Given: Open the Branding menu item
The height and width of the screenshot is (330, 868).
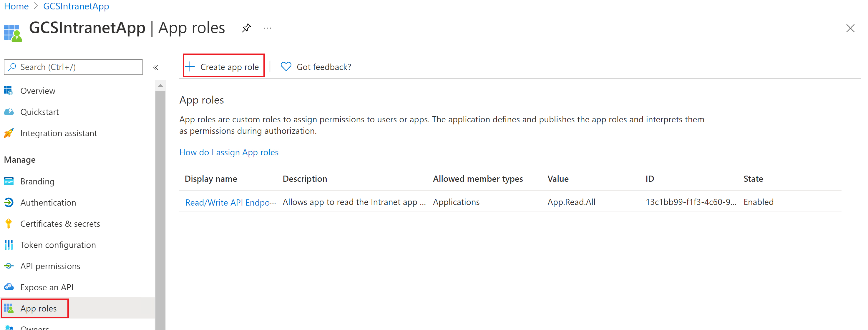Looking at the screenshot, I should point(37,181).
